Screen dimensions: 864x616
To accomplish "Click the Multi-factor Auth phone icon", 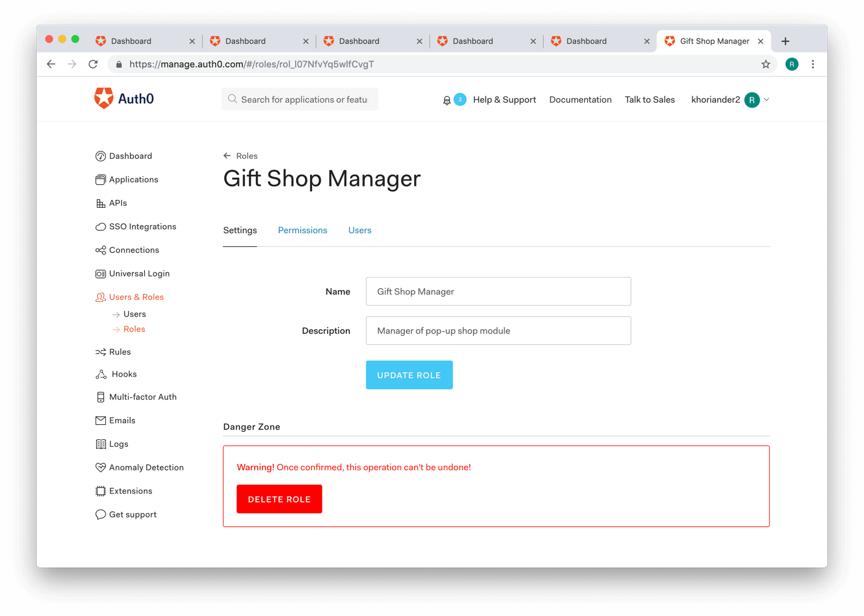I will (x=100, y=397).
